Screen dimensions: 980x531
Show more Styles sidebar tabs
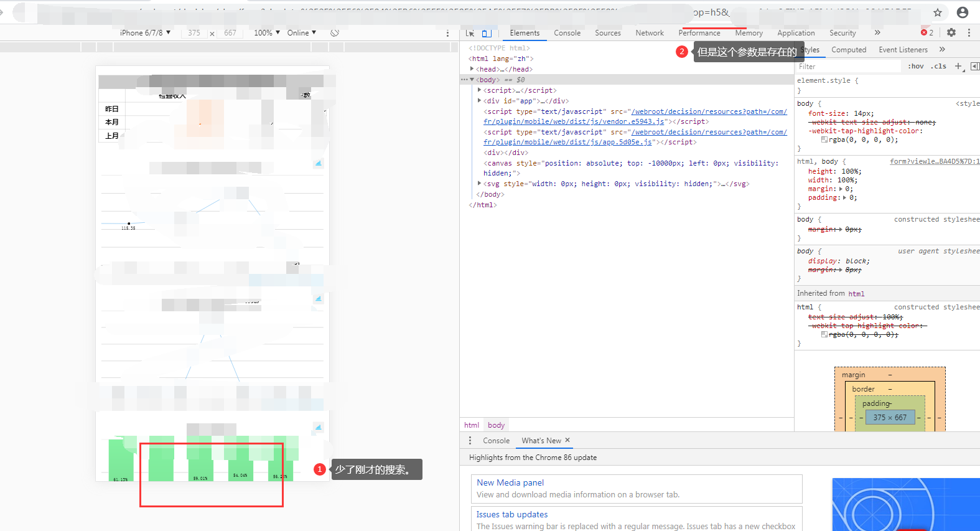click(x=942, y=49)
